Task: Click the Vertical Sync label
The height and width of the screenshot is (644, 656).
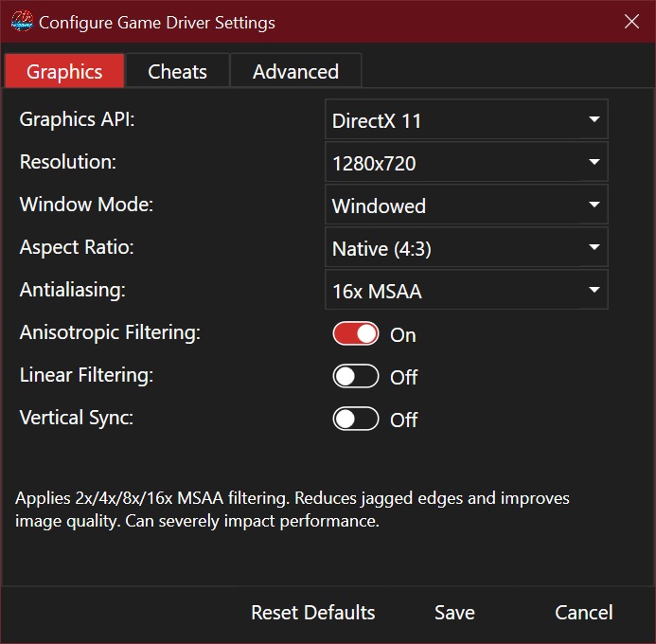Action: click(x=76, y=418)
